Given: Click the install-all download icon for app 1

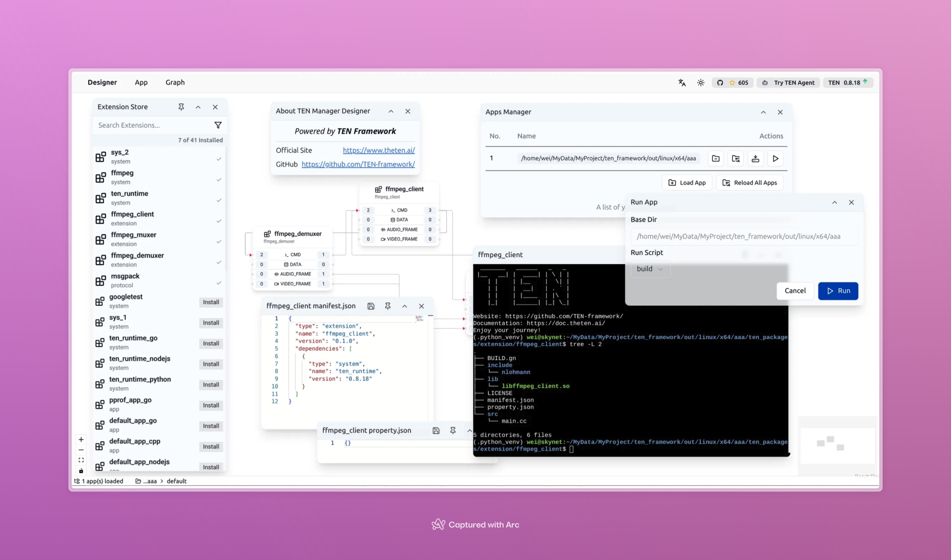Looking at the screenshot, I should click(755, 158).
